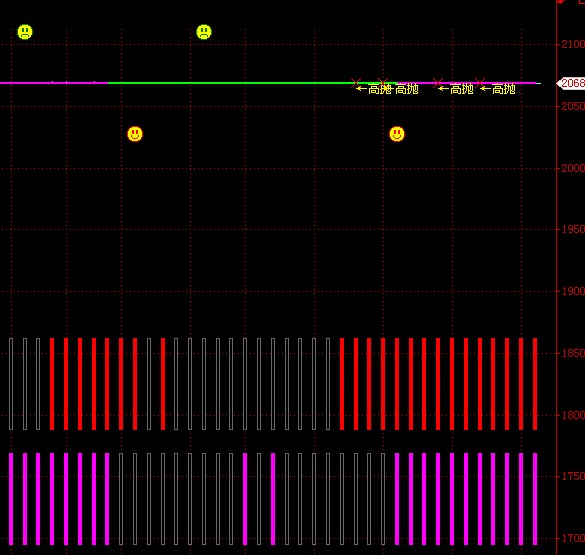Click the 1950 price axis label
The width and height of the screenshot is (585, 555).
573,229
